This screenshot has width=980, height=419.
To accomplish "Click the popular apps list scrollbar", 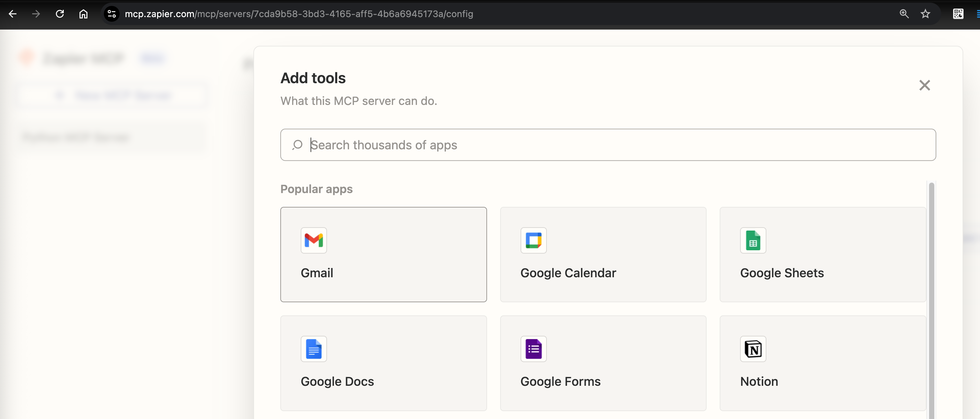I will click(x=931, y=297).
